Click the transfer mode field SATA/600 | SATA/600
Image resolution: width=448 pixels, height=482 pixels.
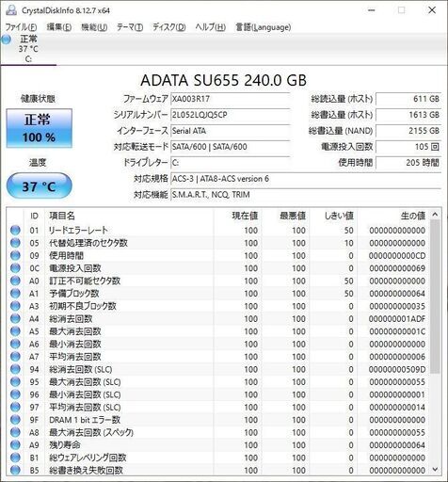click(231, 147)
